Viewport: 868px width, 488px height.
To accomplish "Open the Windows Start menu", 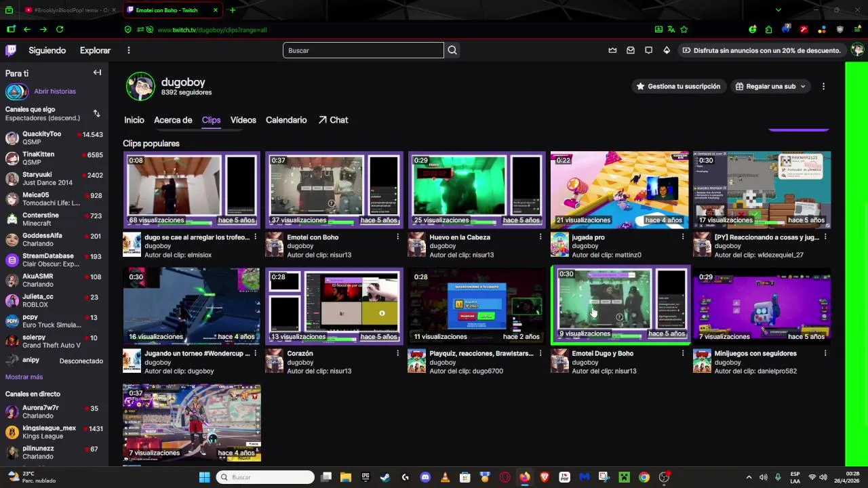I will [204, 477].
